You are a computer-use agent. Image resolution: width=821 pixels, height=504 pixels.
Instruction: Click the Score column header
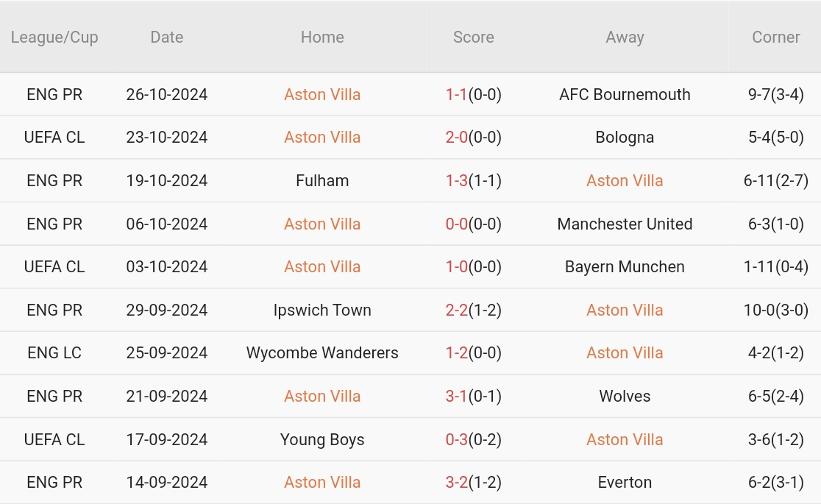[x=474, y=38]
